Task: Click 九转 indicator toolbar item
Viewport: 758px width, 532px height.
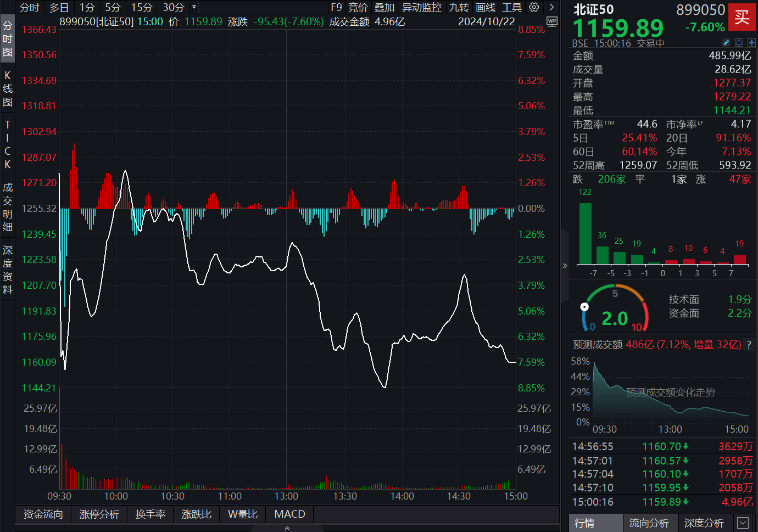Action: click(x=459, y=7)
